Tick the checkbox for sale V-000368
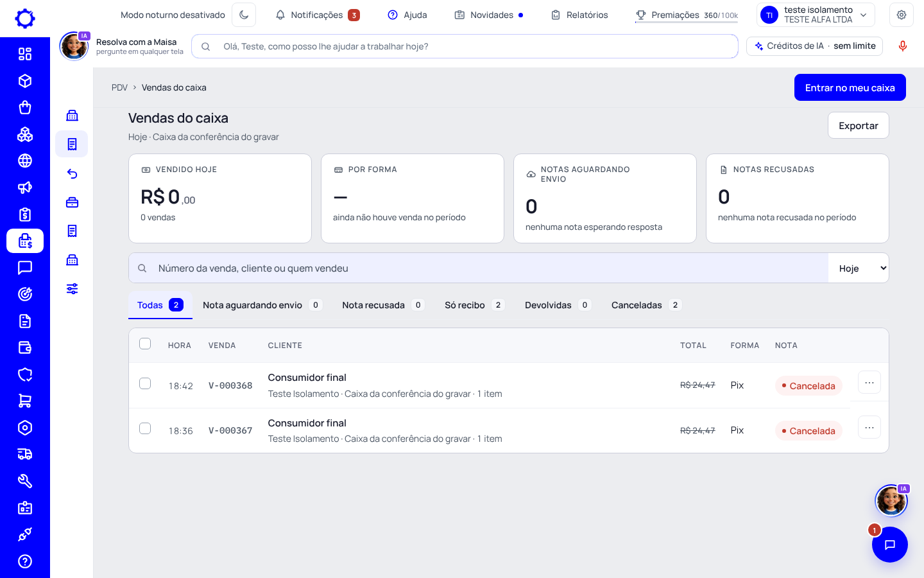The height and width of the screenshot is (578, 924). tap(145, 383)
